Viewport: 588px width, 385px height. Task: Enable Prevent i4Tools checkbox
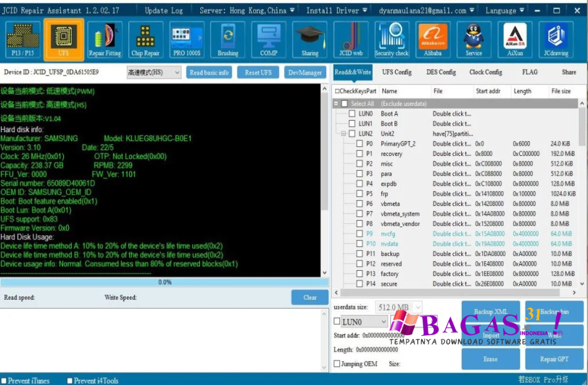[x=69, y=380]
